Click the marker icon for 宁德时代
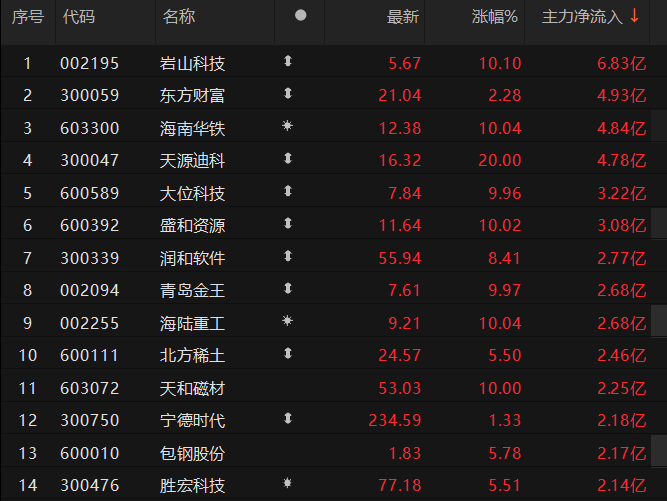667x501 pixels. [288, 418]
